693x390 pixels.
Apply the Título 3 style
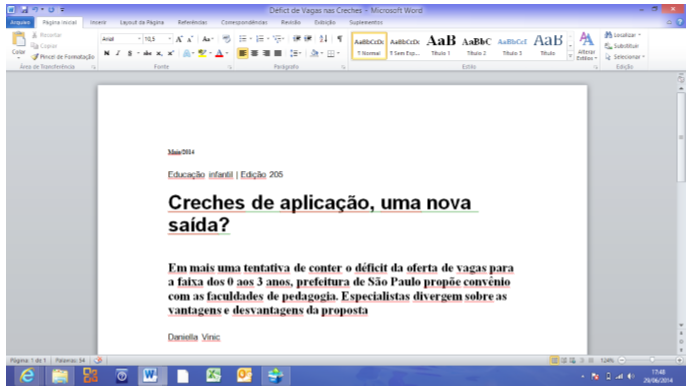512,45
